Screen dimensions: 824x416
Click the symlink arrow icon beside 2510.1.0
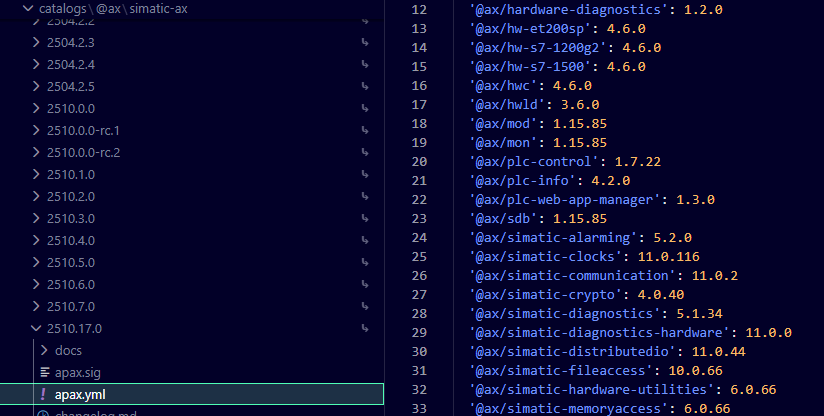[364, 174]
